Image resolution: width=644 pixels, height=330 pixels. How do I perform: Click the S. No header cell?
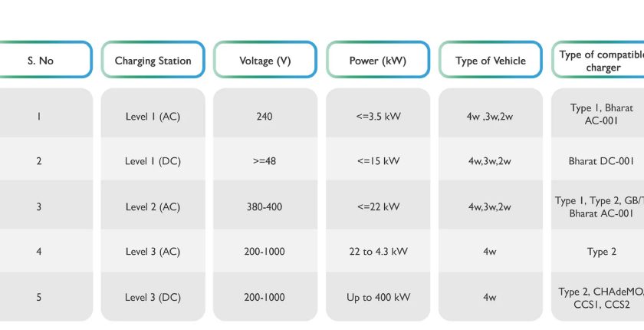point(41,60)
